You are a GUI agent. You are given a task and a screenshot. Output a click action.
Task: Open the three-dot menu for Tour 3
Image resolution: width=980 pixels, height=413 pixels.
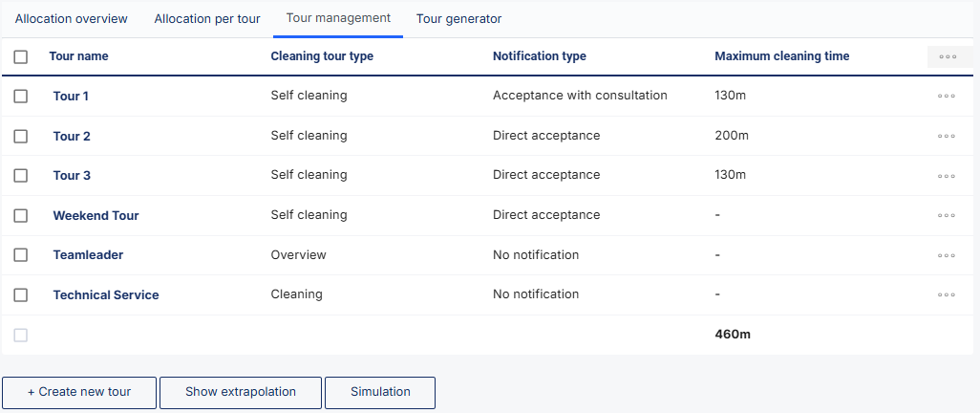pos(947,176)
